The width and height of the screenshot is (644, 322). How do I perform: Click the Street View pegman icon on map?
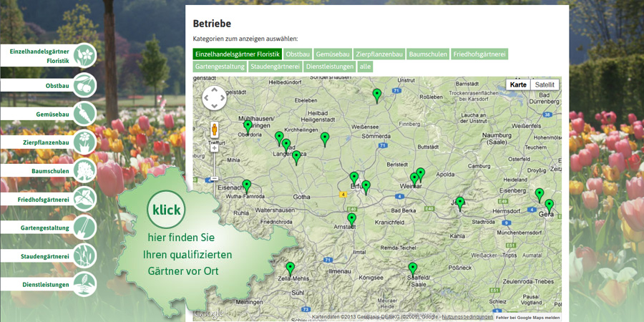214,130
